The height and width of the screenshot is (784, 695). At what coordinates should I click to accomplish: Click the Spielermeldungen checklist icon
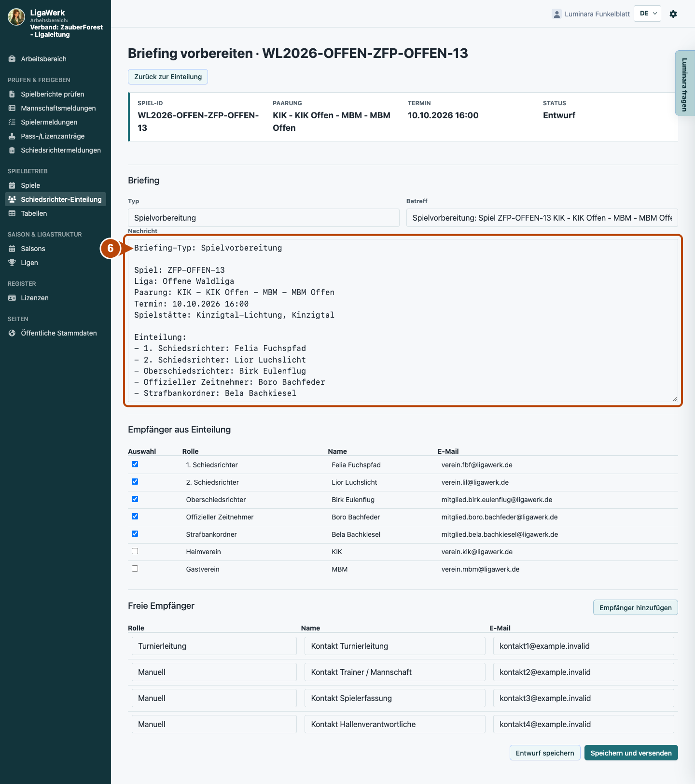pyautogui.click(x=12, y=122)
